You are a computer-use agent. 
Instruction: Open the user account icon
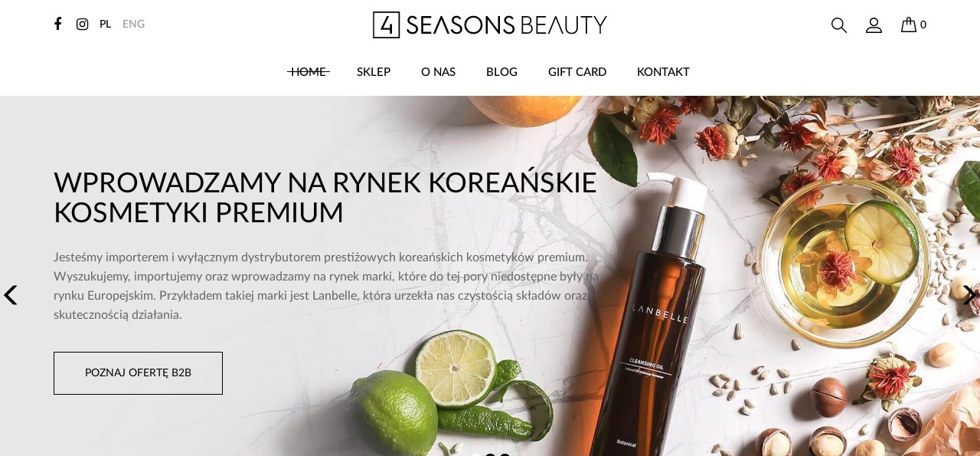coord(874,25)
